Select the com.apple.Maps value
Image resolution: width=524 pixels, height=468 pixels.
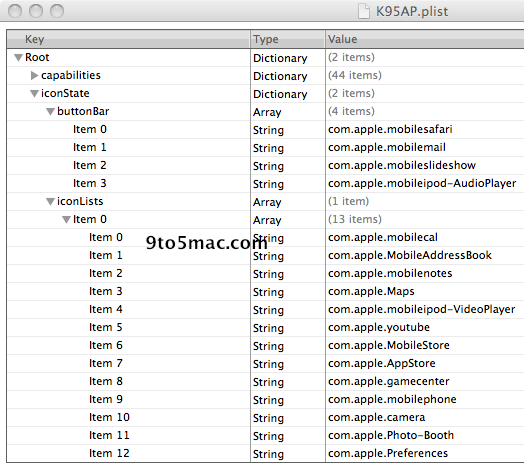(371, 291)
